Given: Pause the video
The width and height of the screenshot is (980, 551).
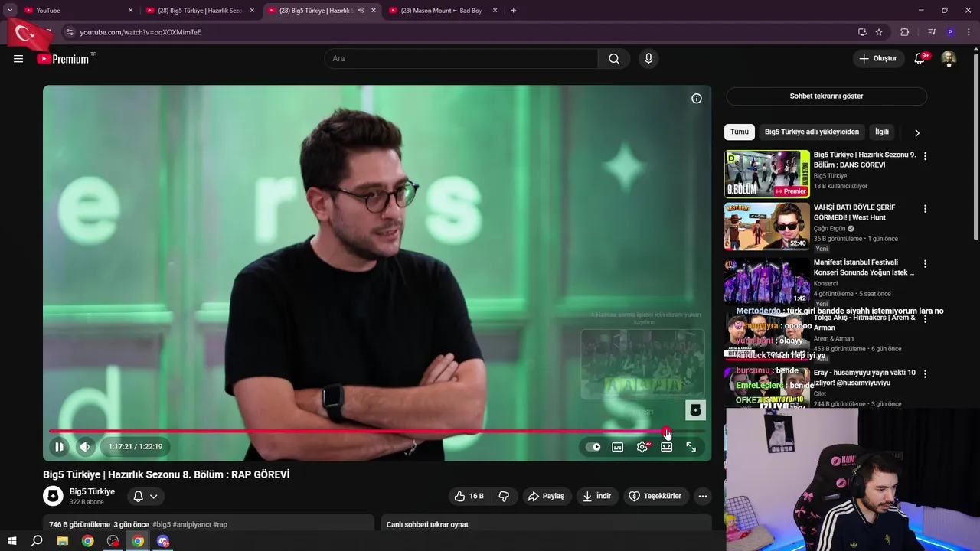Looking at the screenshot, I should coord(59,447).
